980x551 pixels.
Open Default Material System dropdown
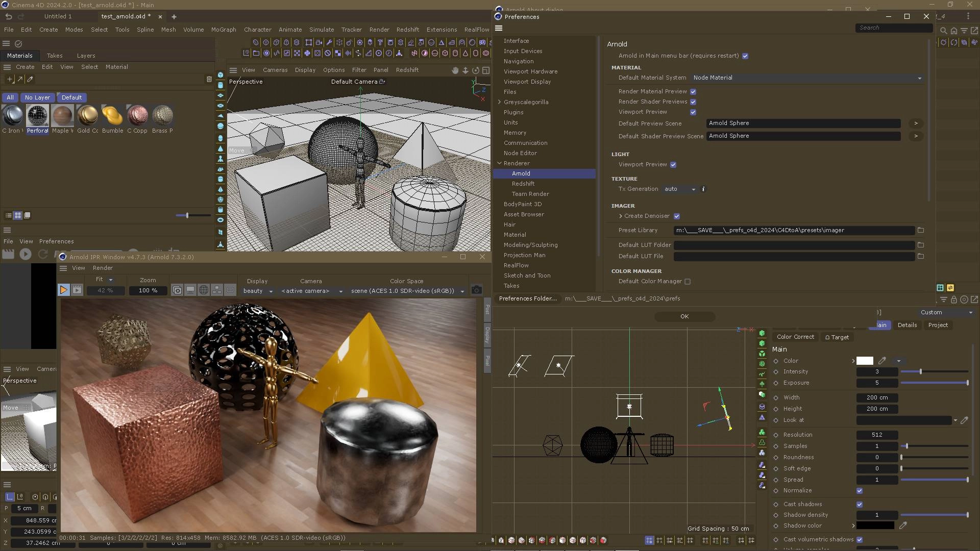pos(807,78)
